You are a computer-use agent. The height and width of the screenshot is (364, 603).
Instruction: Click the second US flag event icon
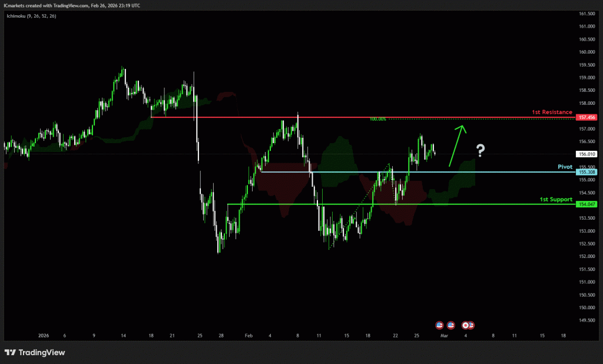click(451, 325)
